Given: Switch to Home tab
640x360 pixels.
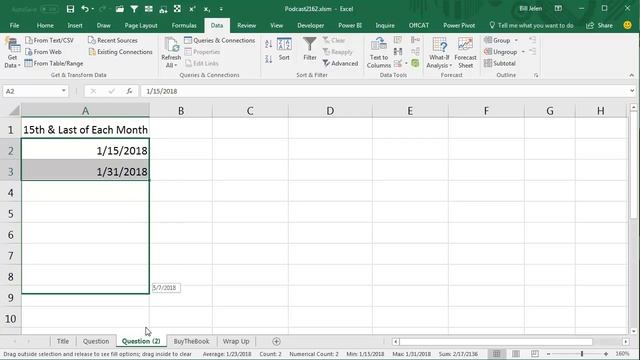Looking at the screenshot, I should (x=45, y=25).
